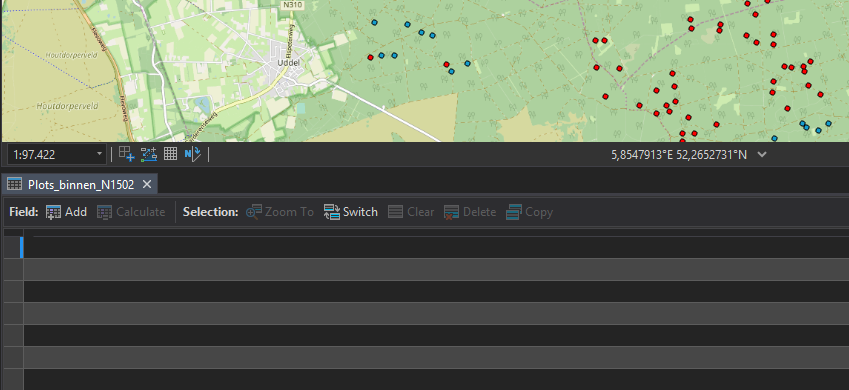
Task: Click Zoom To selection button
Action: [x=280, y=212]
